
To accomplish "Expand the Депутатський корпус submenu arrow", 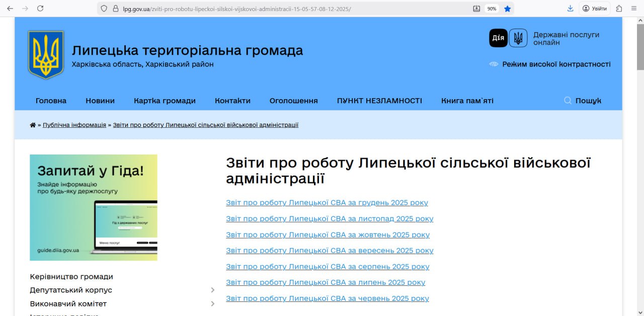I will [212, 290].
